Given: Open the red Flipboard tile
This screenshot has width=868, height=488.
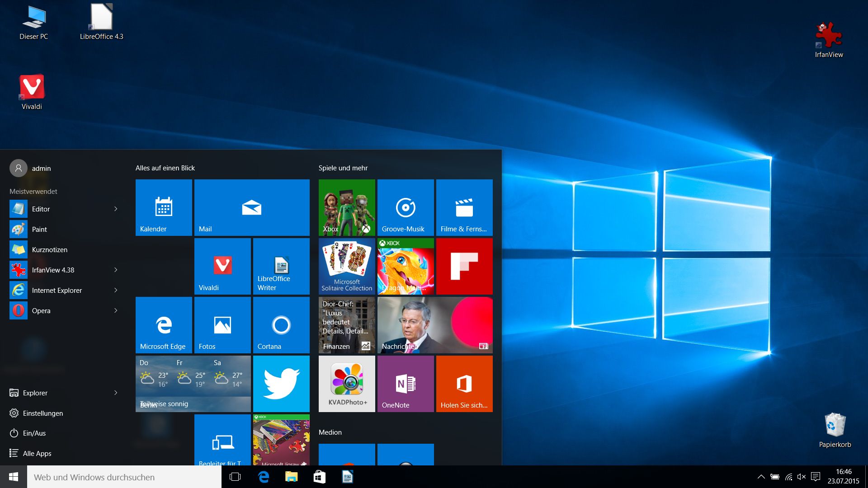Looking at the screenshot, I should tap(464, 266).
